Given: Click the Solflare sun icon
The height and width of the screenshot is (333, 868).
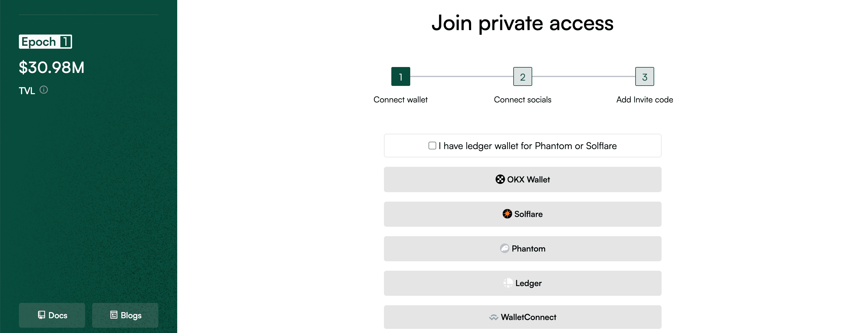Looking at the screenshot, I should 507,214.
